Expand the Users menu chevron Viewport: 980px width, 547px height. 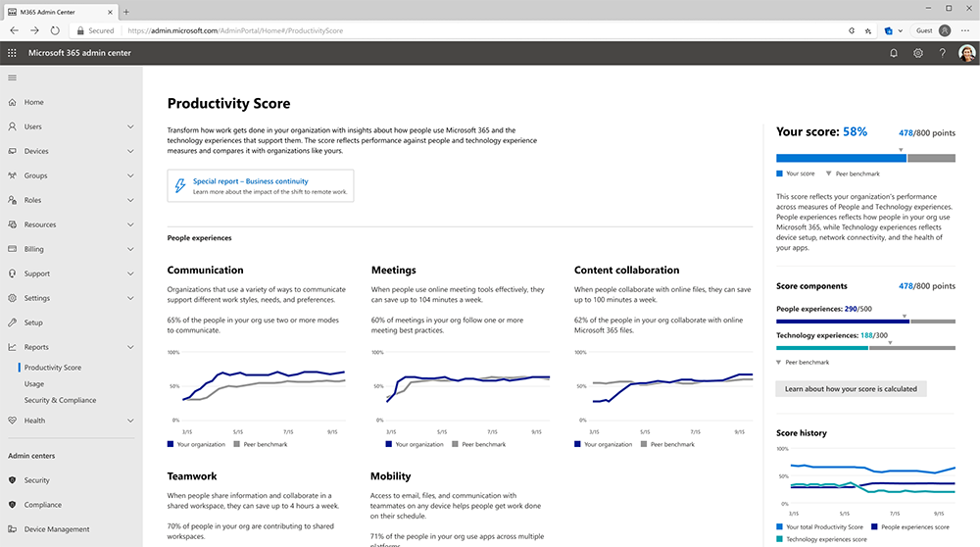coord(130,126)
